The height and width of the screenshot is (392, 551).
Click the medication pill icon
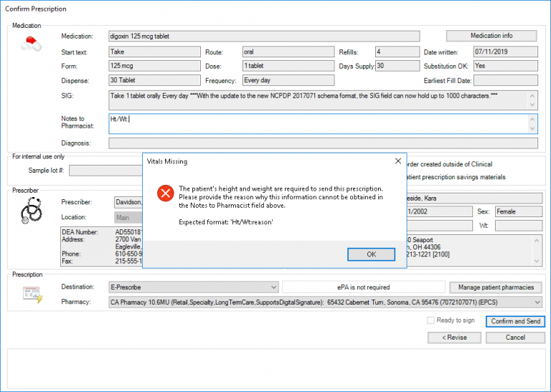(31, 43)
